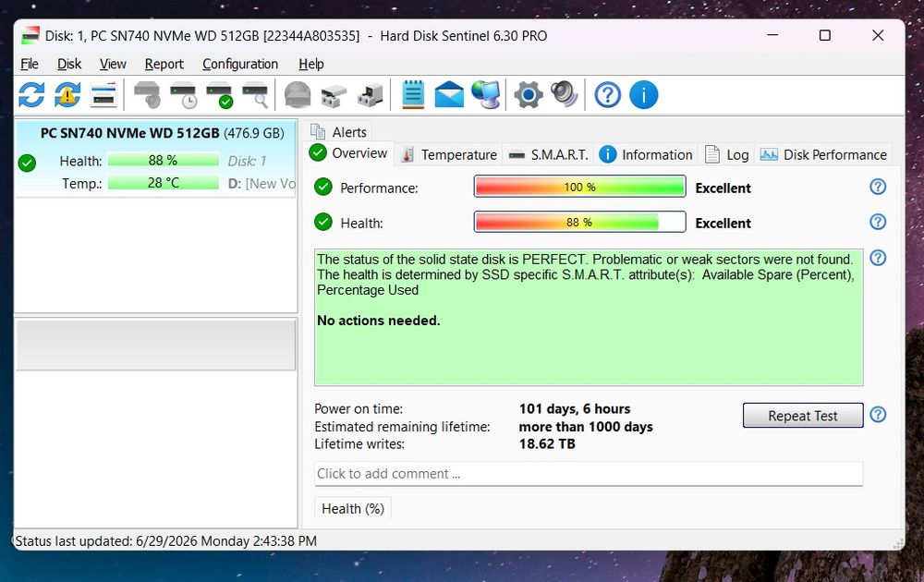The image size is (924, 582).
Task: Click the 'Estimated remaining lifetime:' label
Action: point(402,427)
